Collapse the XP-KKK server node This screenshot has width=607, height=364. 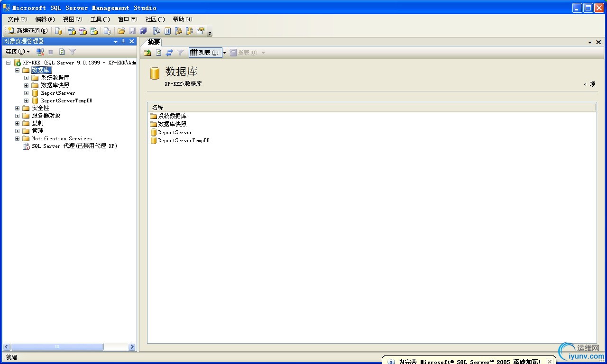coord(8,63)
